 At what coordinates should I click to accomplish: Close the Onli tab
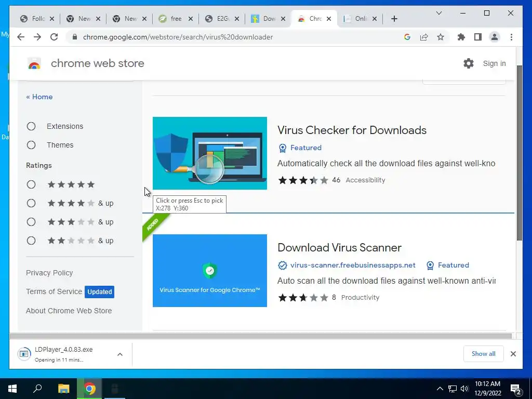coord(375,19)
